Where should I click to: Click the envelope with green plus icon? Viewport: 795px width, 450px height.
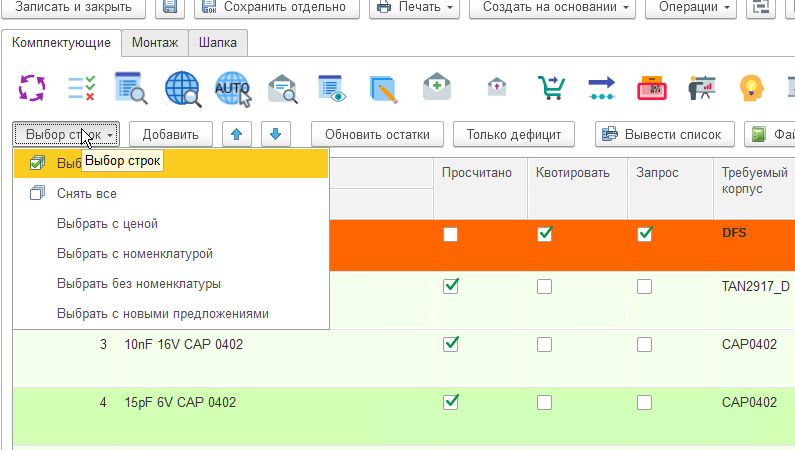pyautogui.click(x=437, y=88)
